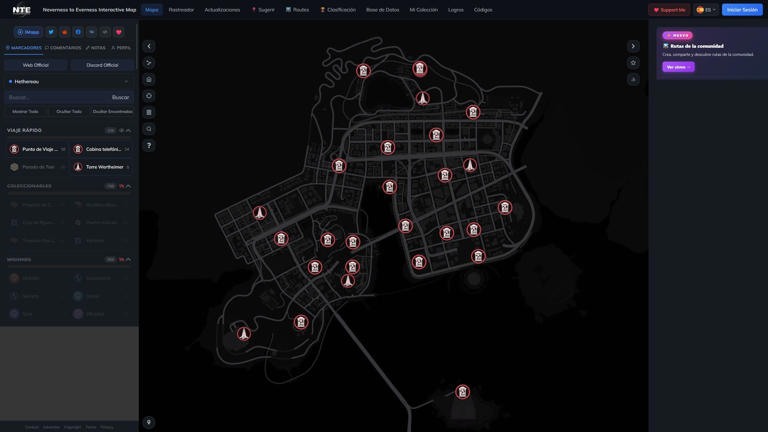Viewport: 768px width, 432px height.
Task: Switch to the Marcadores tab
Action: pyautogui.click(x=24, y=48)
